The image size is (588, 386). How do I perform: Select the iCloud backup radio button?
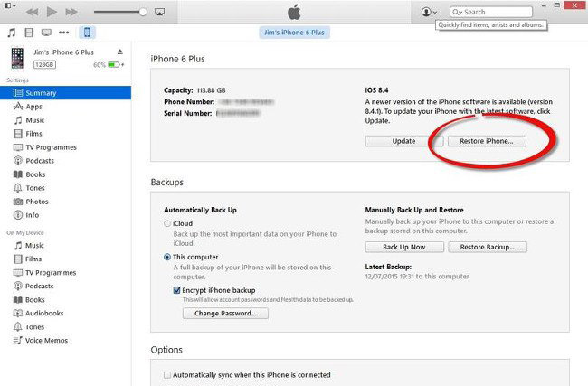click(x=167, y=223)
